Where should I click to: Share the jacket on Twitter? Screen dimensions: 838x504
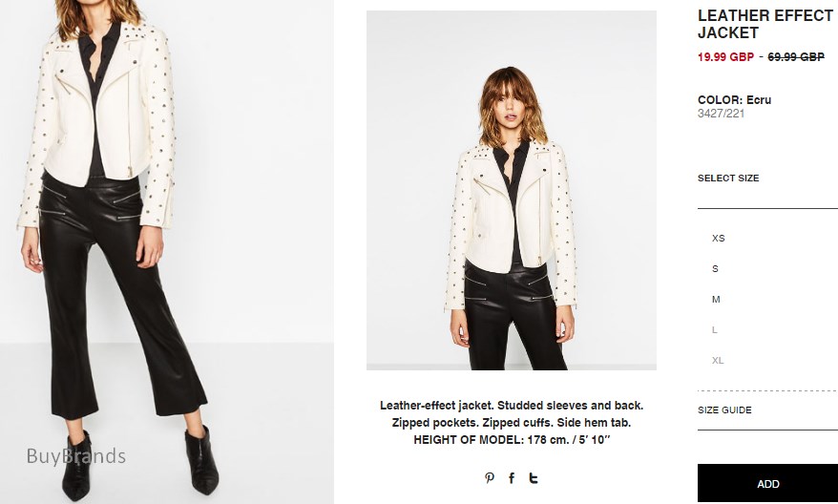pos(534,478)
